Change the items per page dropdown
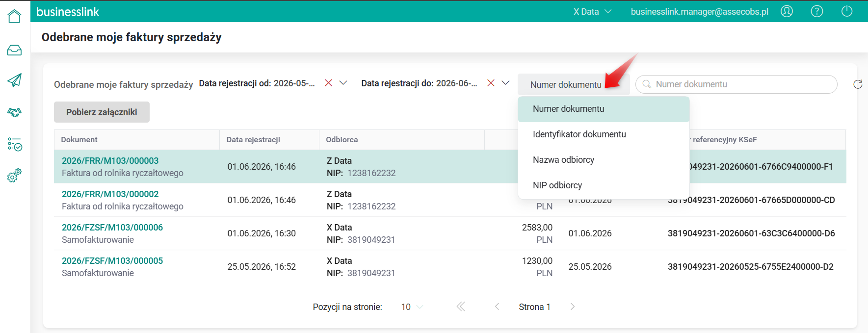868x333 pixels. tap(412, 307)
